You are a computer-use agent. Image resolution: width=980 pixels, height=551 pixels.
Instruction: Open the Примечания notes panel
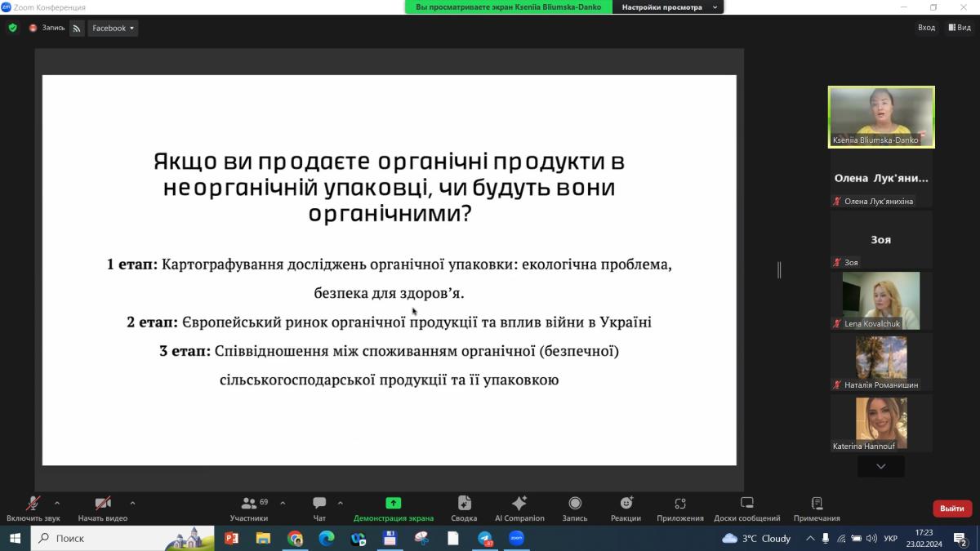coord(816,509)
